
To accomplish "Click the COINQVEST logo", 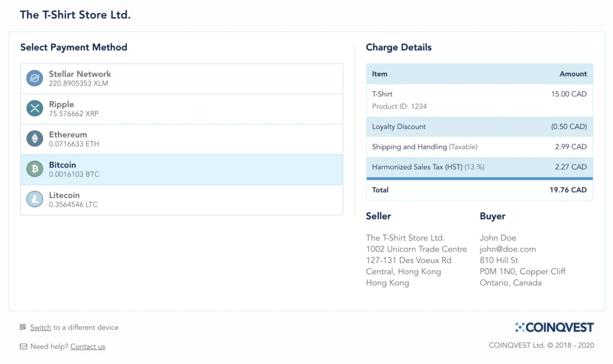I will [554, 327].
